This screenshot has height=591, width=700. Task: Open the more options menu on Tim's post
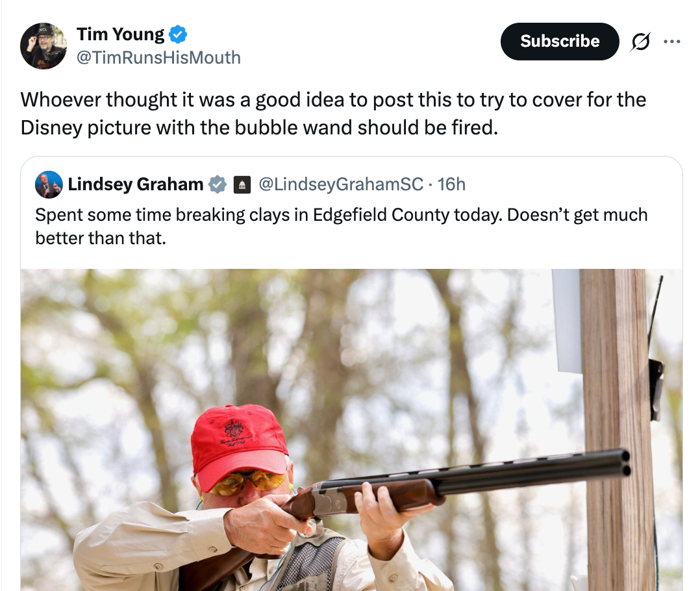coord(673,41)
